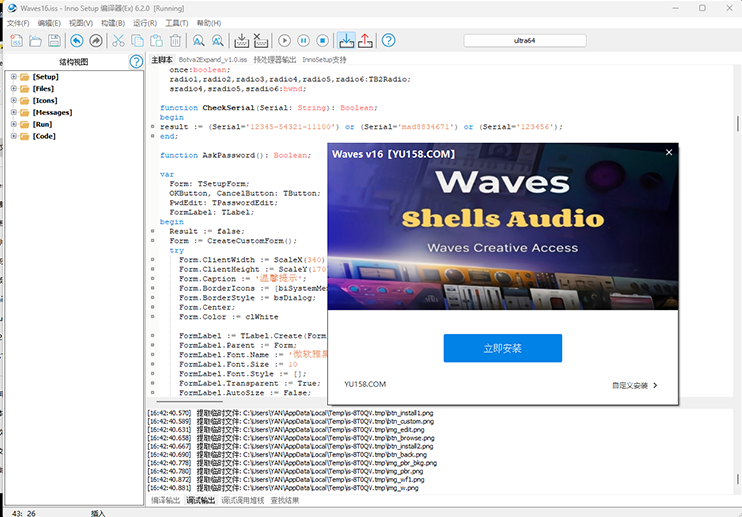
Task: Open the 工具(T) menu
Action: click(176, 22)
